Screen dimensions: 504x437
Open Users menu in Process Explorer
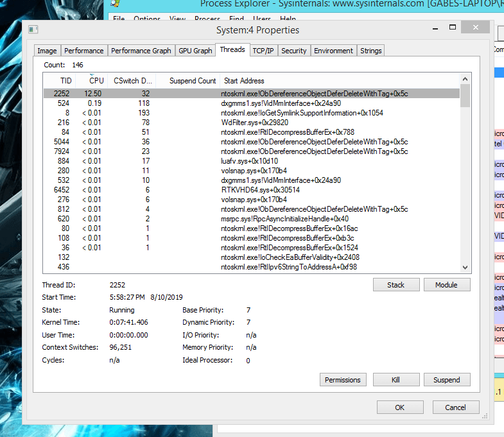[262, 19]
